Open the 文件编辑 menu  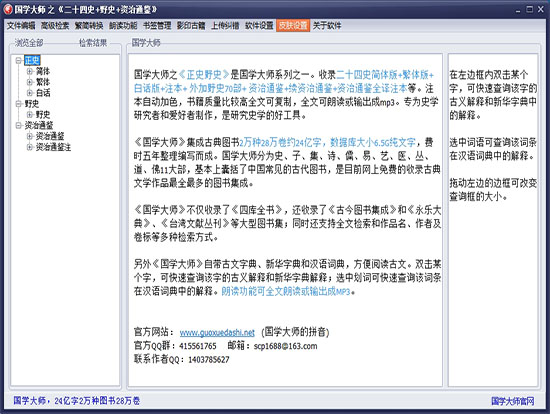(x=21, y=26)
